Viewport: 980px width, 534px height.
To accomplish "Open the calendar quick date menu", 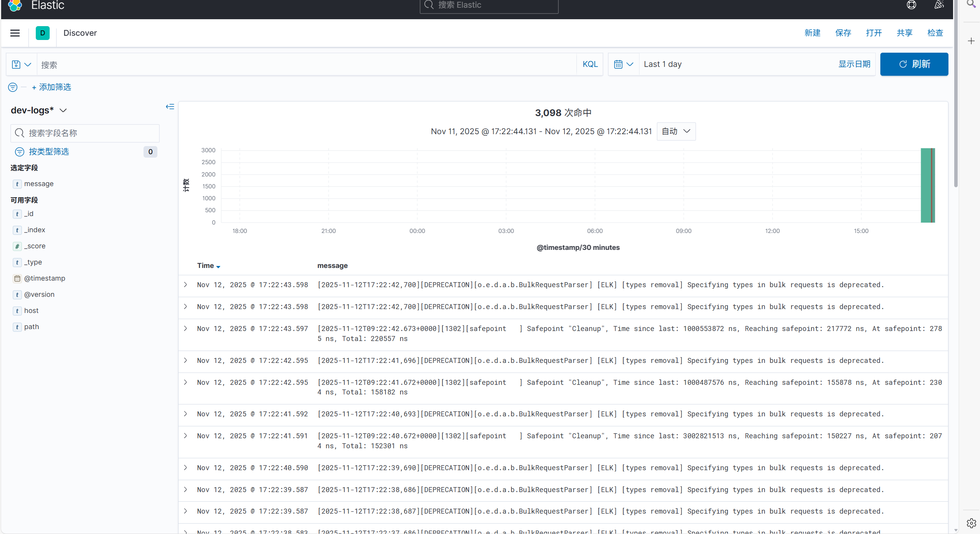I will click(623, 64).
